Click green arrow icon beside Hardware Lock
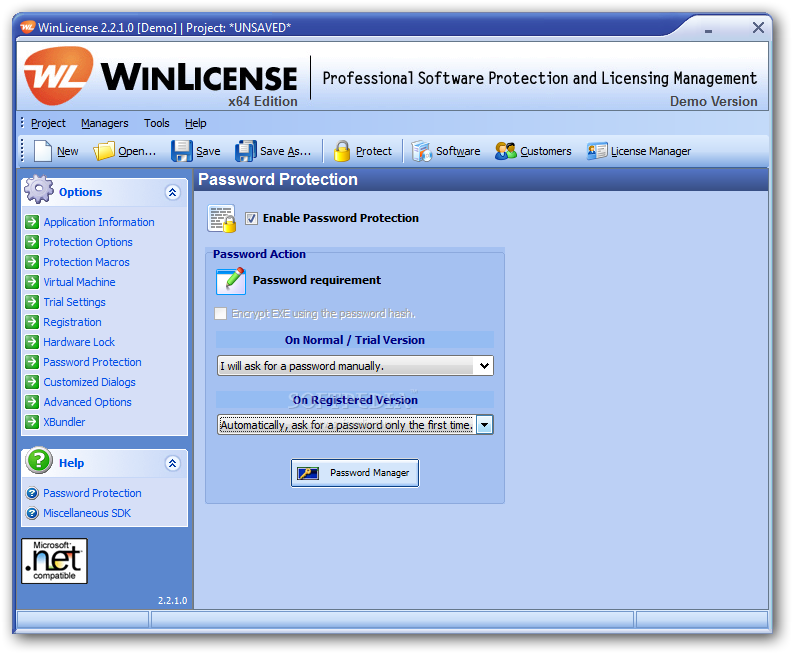The width and height of the screenshot is (793, 654). tap(32, 341)
